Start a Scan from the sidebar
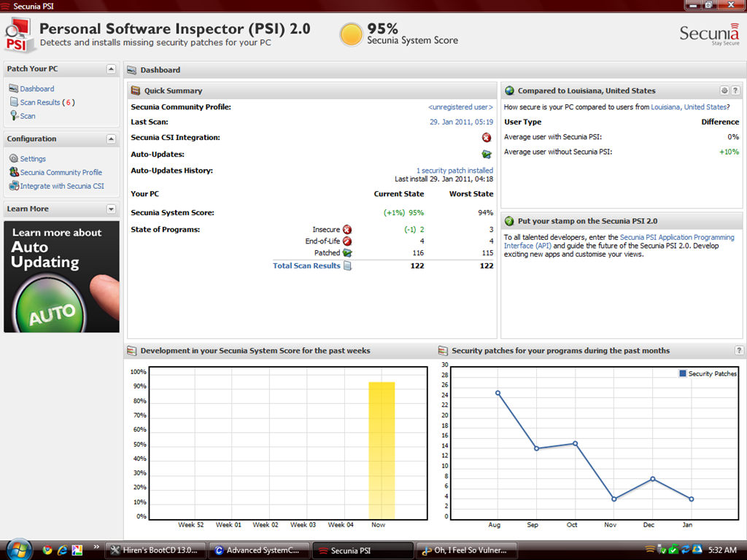This screenshot has height=560, width=747. coord(28,116)
